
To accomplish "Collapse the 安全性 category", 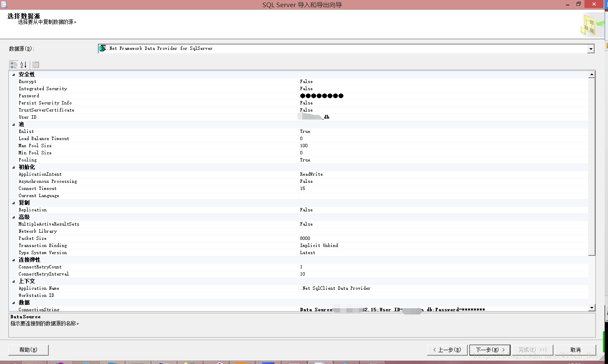I will [14, 74].
